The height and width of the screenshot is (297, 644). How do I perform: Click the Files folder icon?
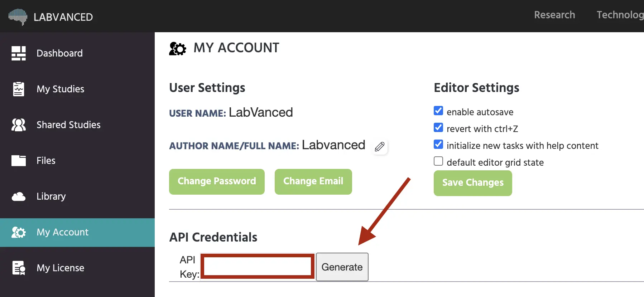tap(19, 161)
